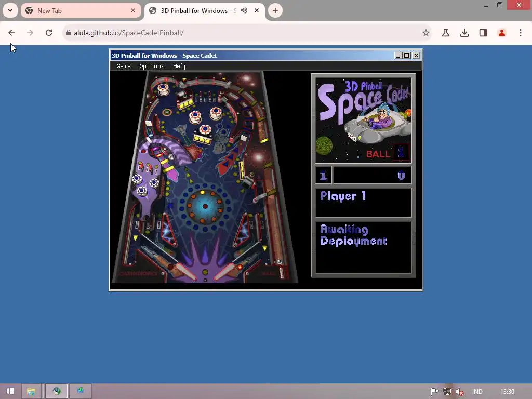The image size is (532, 399).
Task: Mute the audio icon on pinball tab
Action: tap(244, 10)
